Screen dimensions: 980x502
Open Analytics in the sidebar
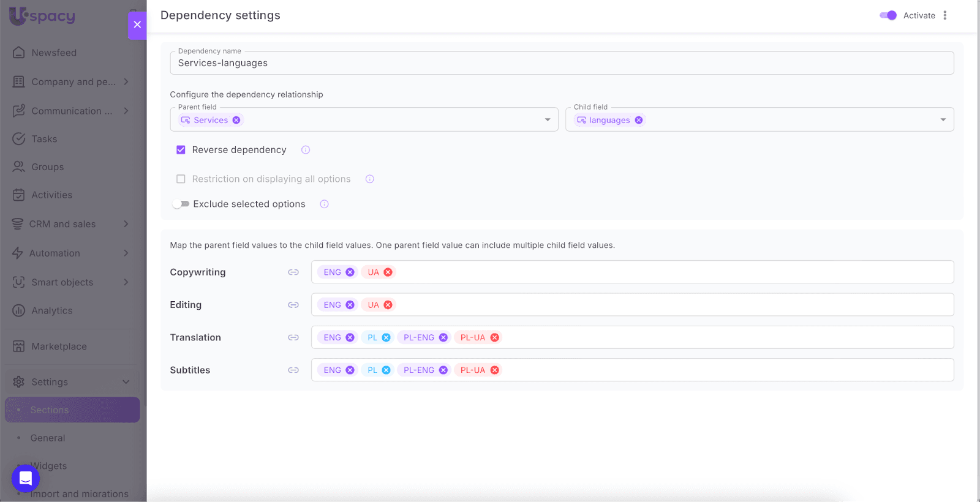pyautogui.click(x=52, y=310)
